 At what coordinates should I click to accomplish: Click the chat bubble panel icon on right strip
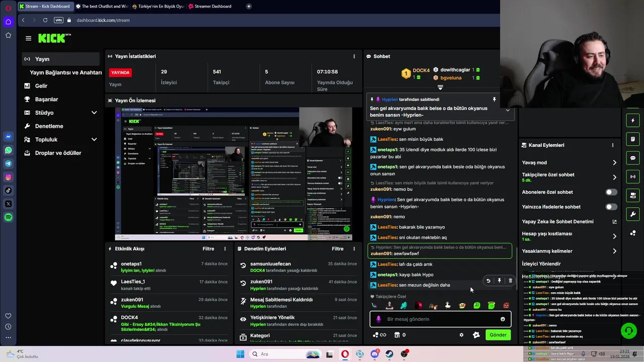(x=633, y=158)
